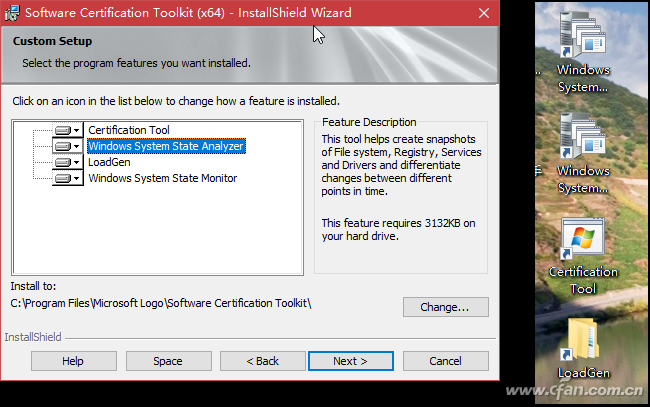The image size is (650, 407).
Task: Open Windows System State Monitor feature icon dropdown
Action: (x=68, y=178)
